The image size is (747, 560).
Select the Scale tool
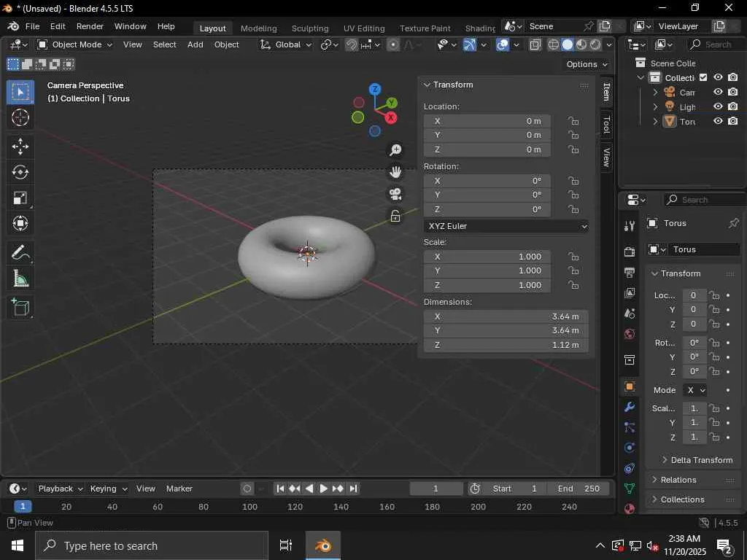(x=20, y=198)
